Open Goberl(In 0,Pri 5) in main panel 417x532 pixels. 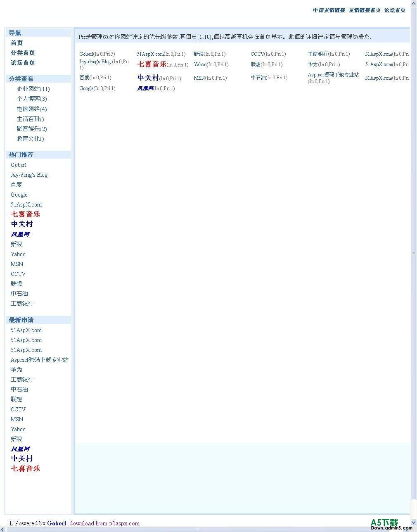point(97,54)
